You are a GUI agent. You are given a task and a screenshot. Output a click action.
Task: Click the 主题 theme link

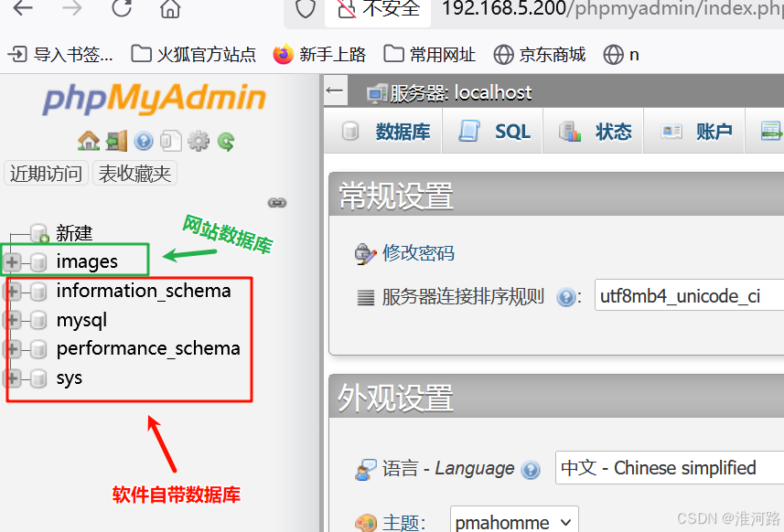coord(404,523)
